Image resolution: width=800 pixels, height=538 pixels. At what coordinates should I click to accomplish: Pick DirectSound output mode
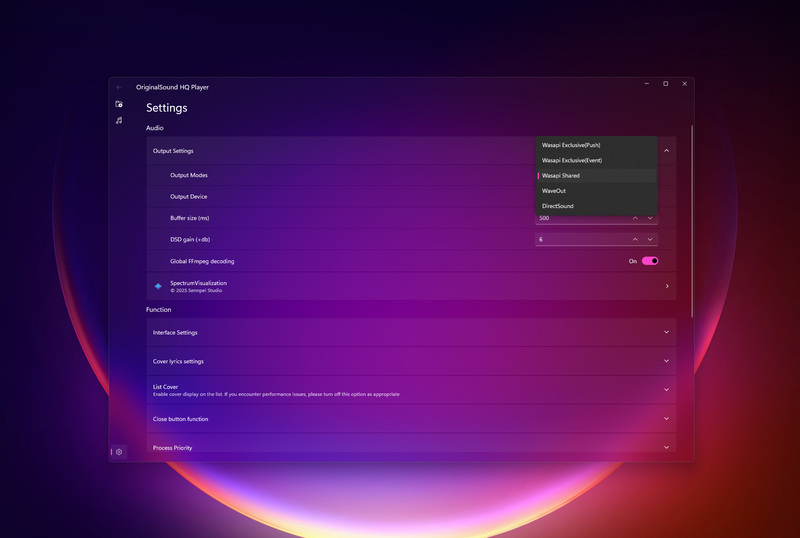click(x=596, y=206)
